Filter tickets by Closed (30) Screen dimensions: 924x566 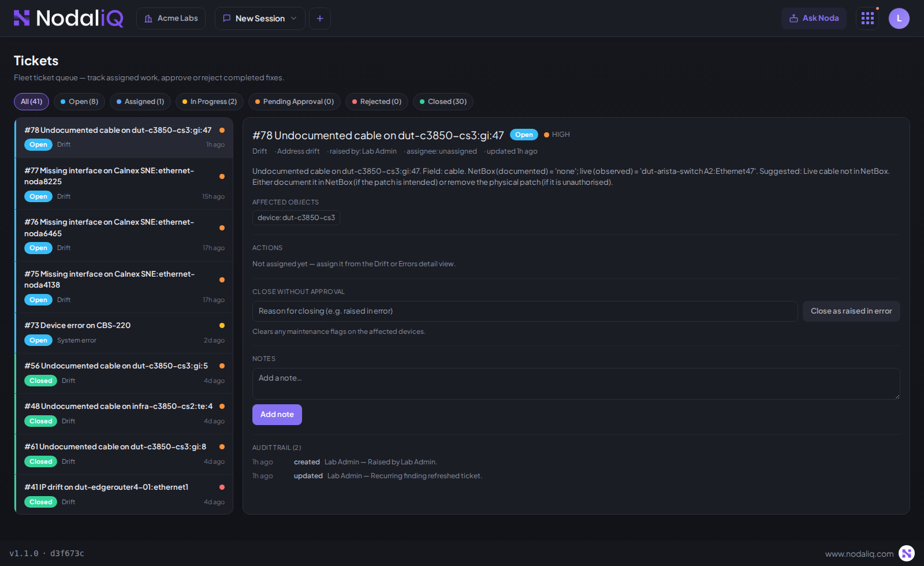[x=443, y=102]
